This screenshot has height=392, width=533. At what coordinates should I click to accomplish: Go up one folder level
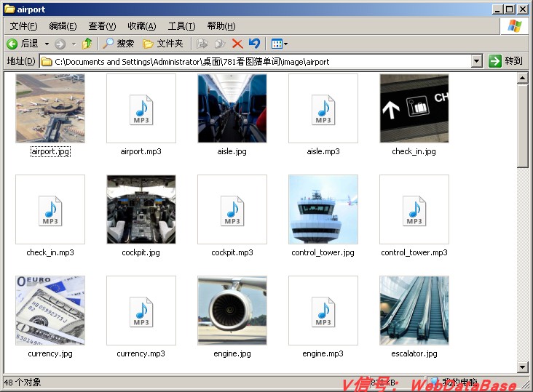pyautogui.click(x=87, y=44)
